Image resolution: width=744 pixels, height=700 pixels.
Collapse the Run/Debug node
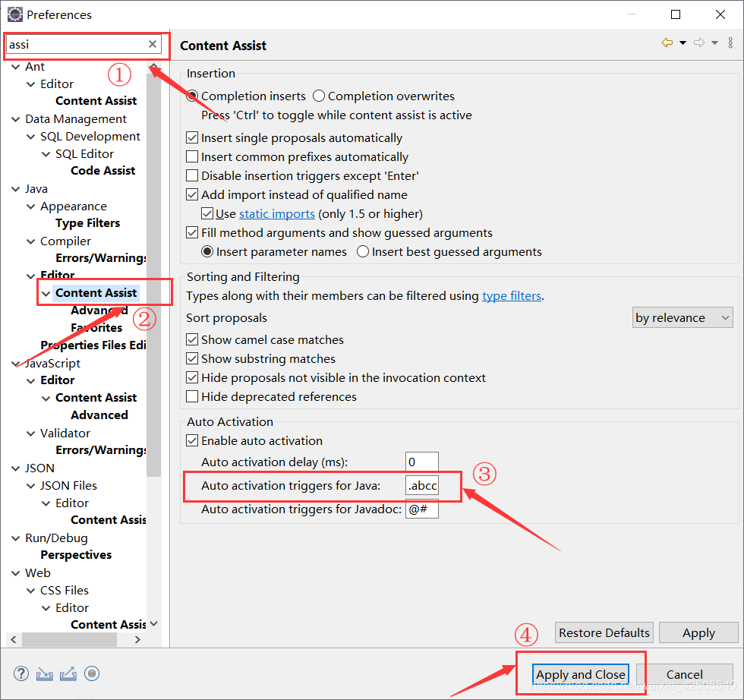coord(16,538)
